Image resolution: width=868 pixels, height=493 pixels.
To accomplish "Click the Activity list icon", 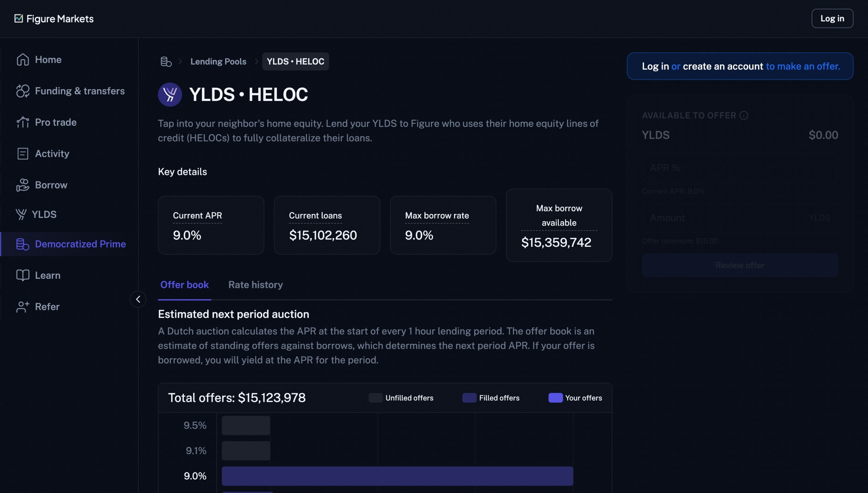I will click(23, 154).
